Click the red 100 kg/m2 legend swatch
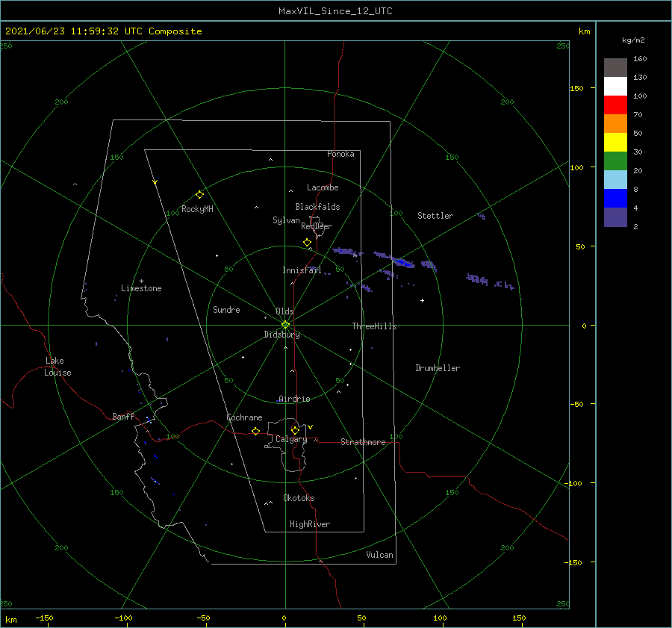Viewport: 672px width, 628px height. (615, 105)
